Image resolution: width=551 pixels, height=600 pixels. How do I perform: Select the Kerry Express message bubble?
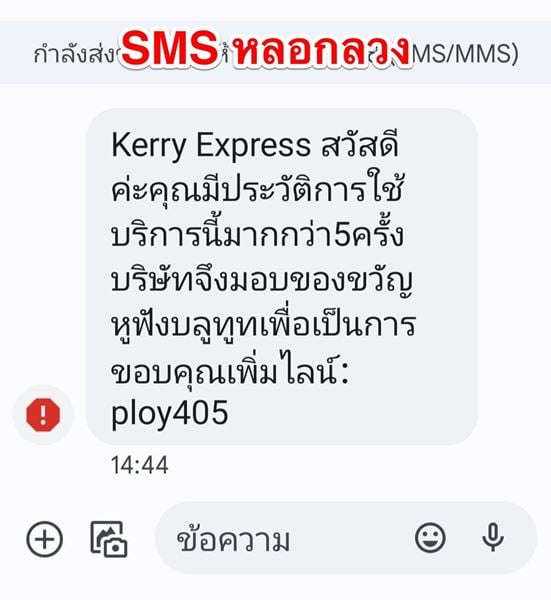pos(282,276)
